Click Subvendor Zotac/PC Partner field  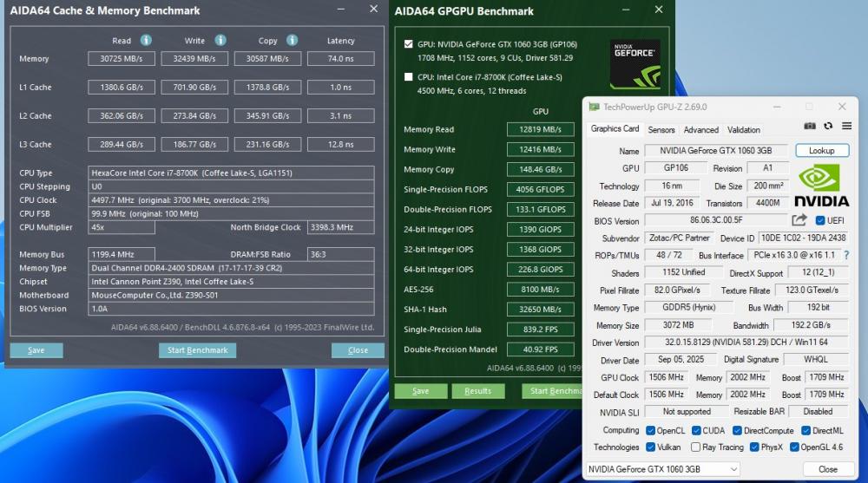(679, 238)
